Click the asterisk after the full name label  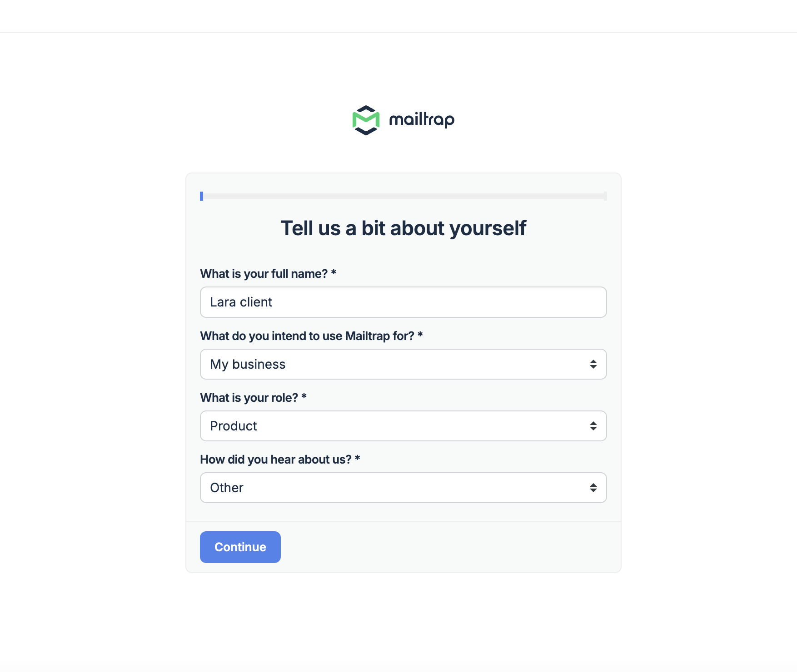click(x=334, y=273)
